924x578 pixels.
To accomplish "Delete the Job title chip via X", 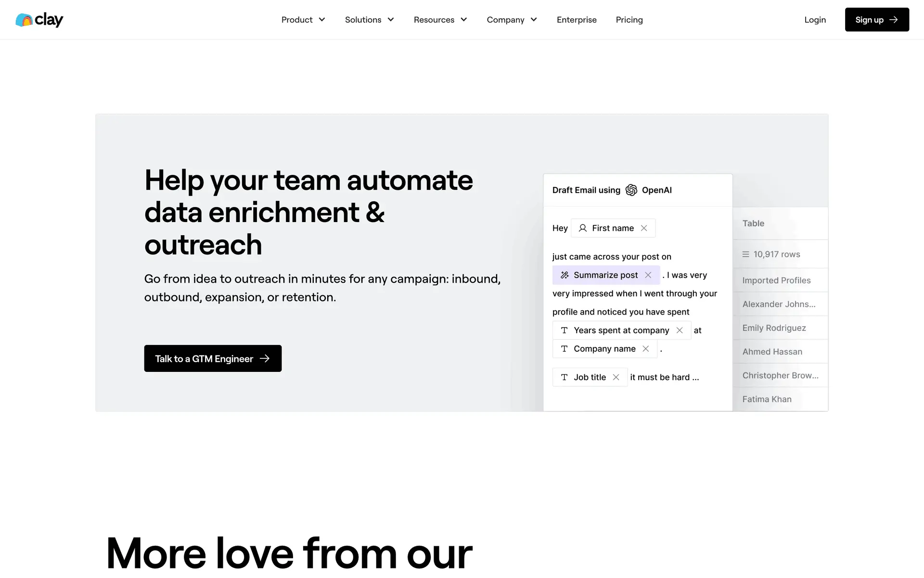I will pyautogui.click(x=616, y=377).
